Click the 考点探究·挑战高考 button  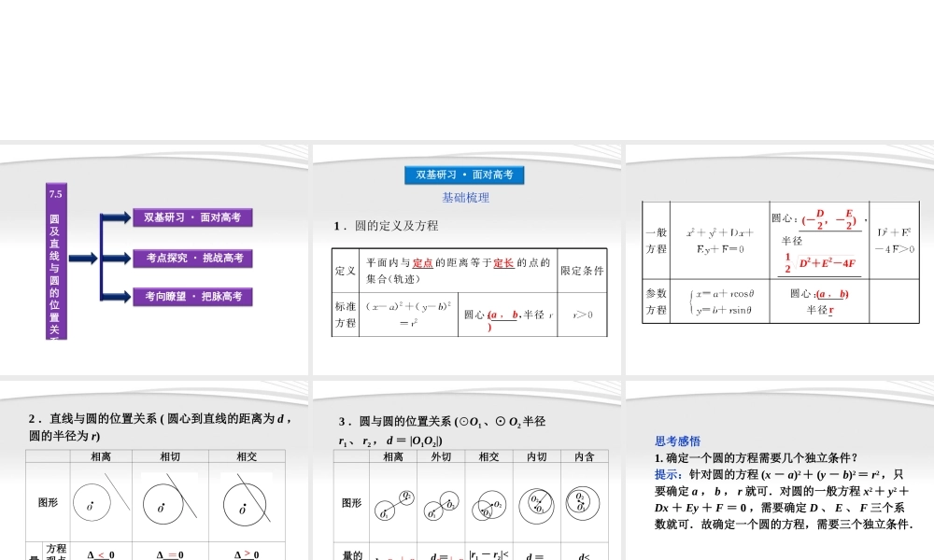tap(192, 258)
